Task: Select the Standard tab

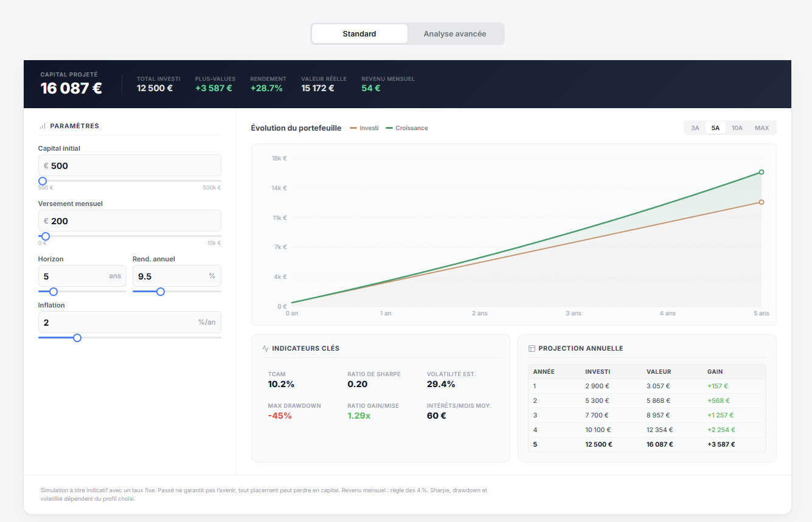Action: (359, 33)
